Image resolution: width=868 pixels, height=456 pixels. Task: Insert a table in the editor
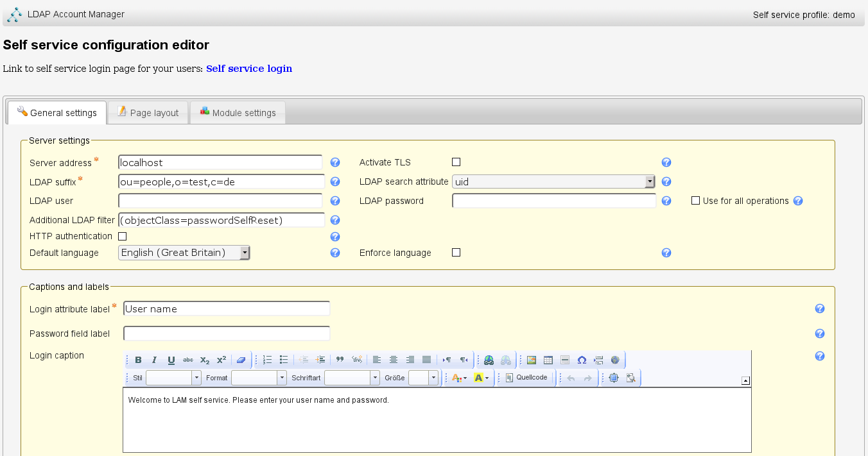[x=548, y=360]
